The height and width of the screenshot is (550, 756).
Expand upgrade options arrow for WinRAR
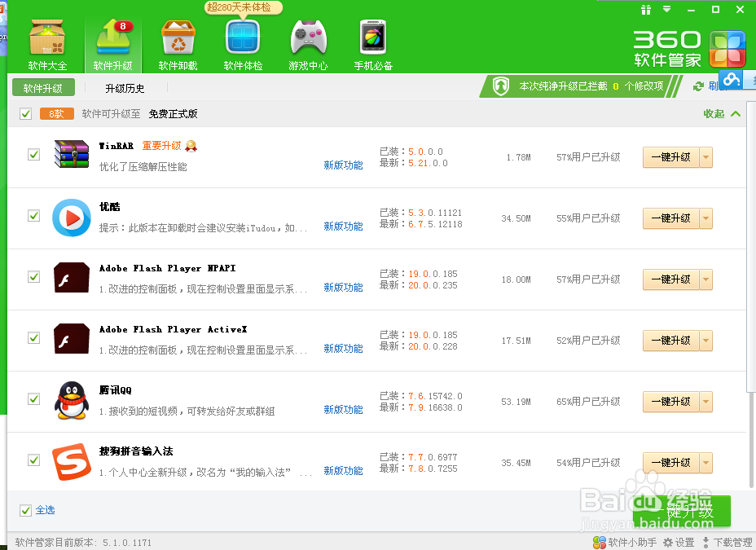click(705, 157)
